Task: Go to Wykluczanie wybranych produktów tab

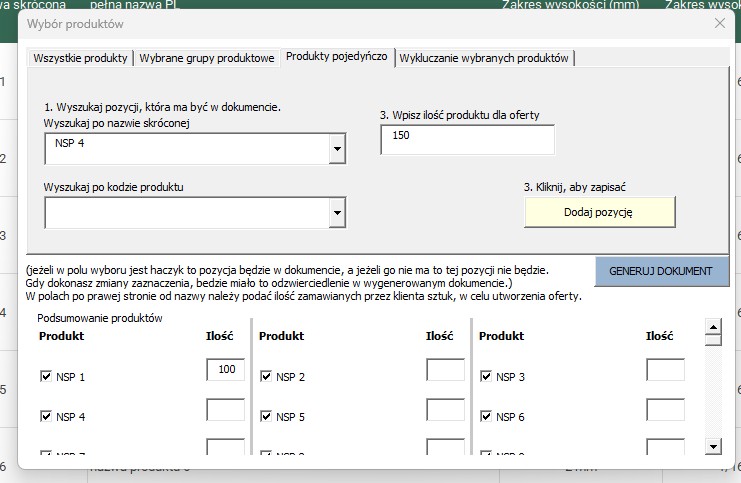Action: [484, 58]
